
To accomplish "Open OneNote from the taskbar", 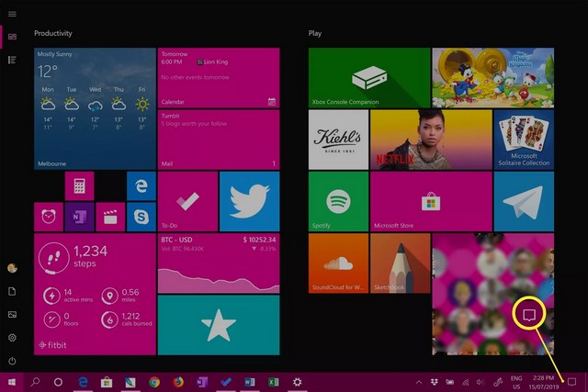I will 202,382.
